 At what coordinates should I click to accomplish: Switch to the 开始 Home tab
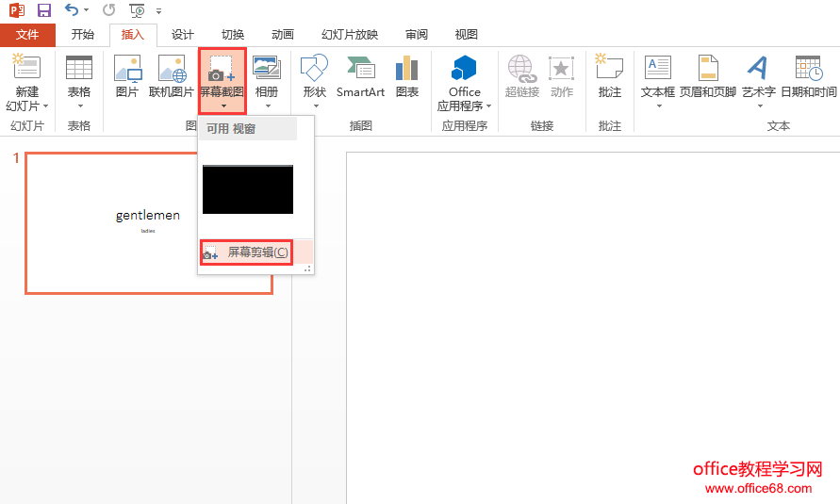coord(83,35)
